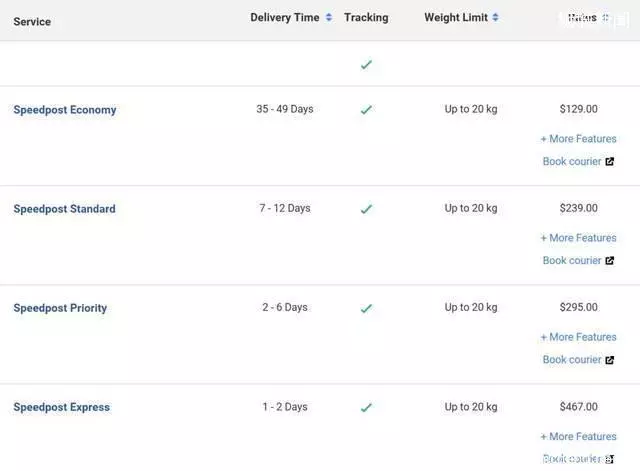Click external link icon for Speedpost Priority booking
Image resolution: width=640 pixels, height=471 pixels.
point(609,360)
